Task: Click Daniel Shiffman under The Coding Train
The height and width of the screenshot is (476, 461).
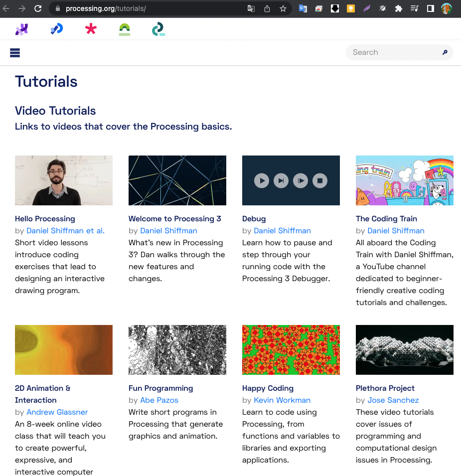Action: [x=396, y=231]
